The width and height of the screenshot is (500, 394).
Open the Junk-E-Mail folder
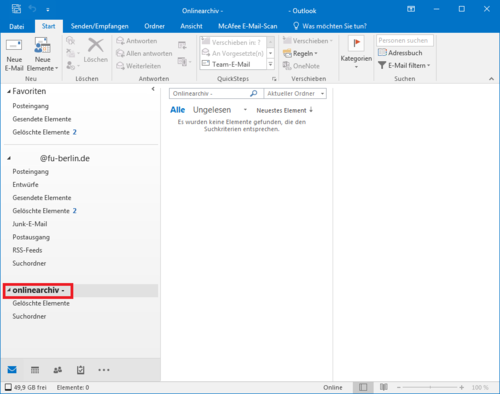click(x=30, y=224)
